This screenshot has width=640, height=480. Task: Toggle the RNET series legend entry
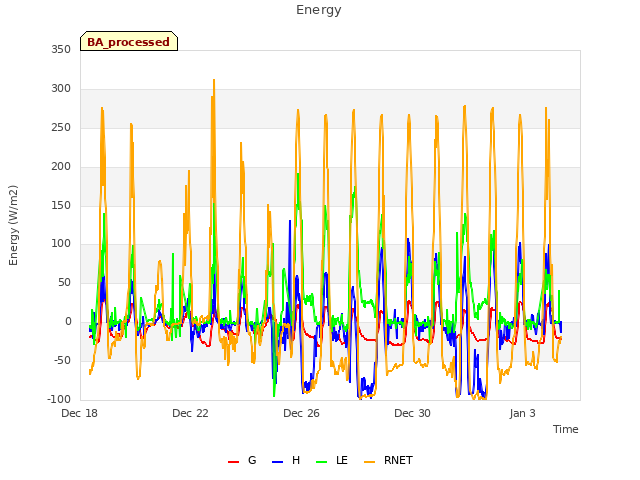(x=388, y=460)
